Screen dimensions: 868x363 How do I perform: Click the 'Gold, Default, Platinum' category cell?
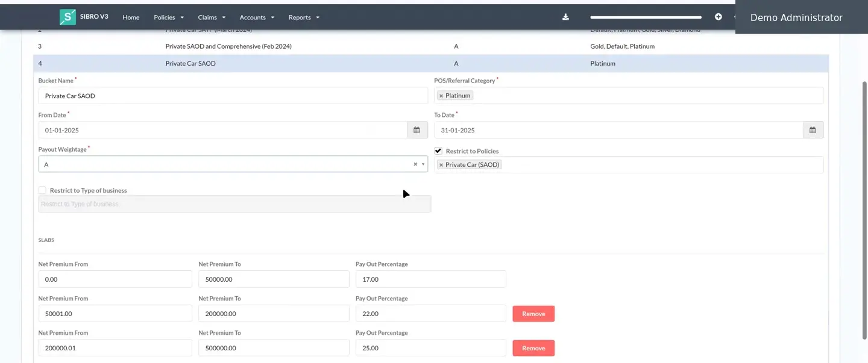click(622, 46)
